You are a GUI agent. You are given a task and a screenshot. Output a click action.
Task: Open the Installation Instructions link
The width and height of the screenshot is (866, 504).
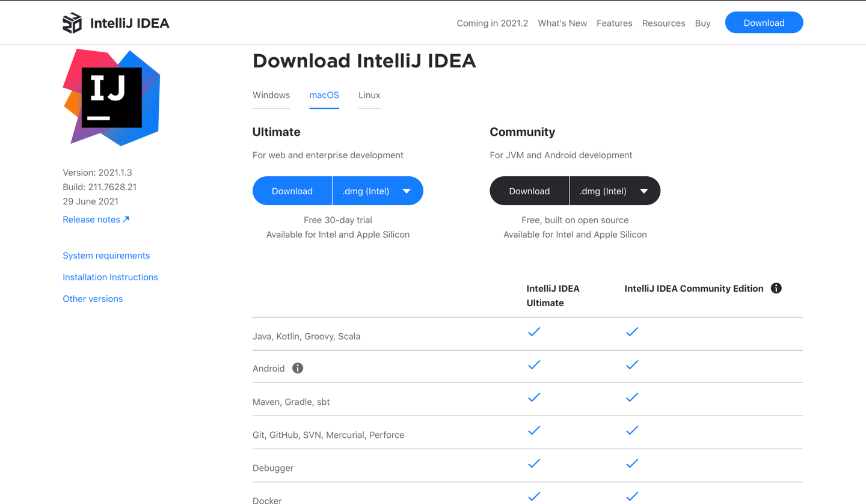click(x=110, y=277)
